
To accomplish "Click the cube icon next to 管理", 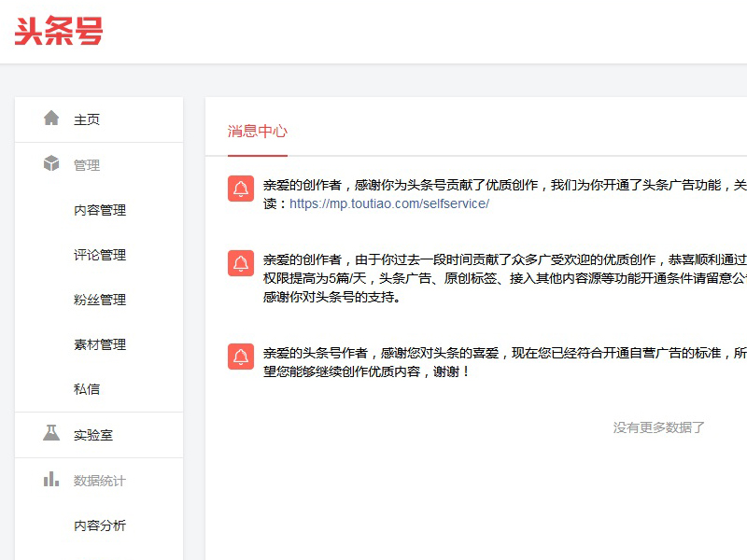I will click(51, 164).
